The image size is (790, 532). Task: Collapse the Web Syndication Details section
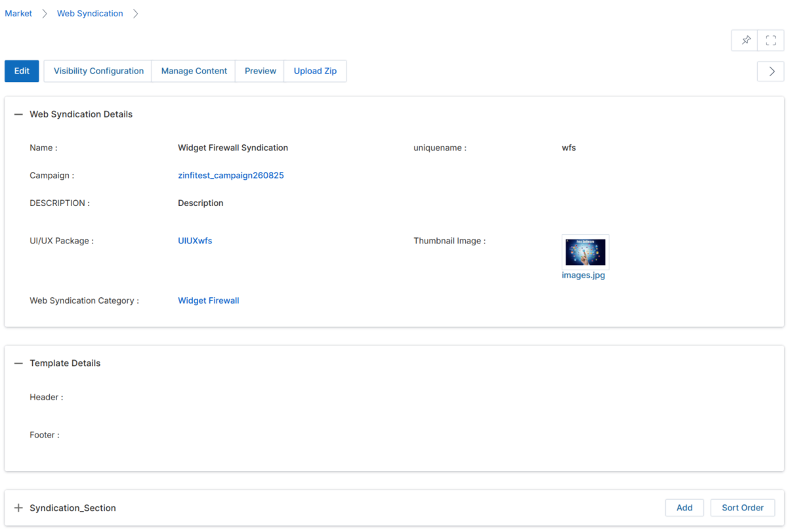[x=18, y=114]
